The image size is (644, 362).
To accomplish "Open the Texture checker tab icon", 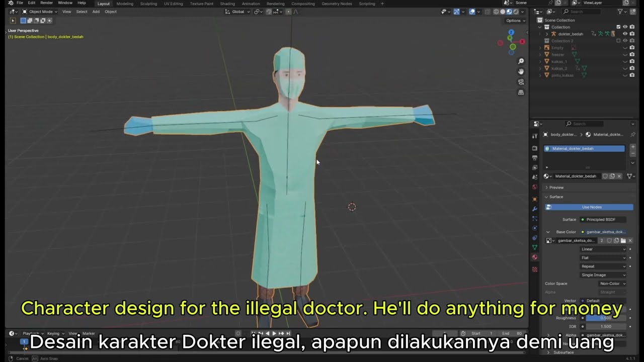I will click(x=535, y=269).
